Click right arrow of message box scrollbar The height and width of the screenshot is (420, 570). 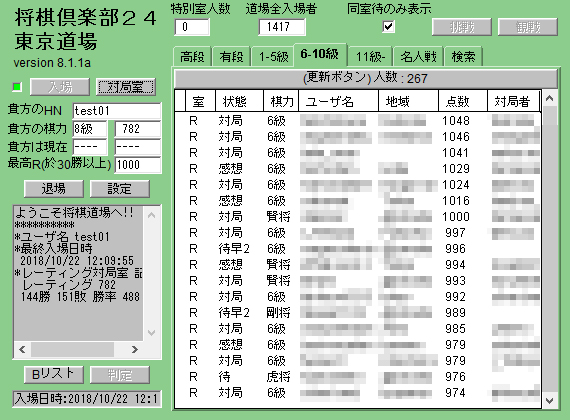135,349
